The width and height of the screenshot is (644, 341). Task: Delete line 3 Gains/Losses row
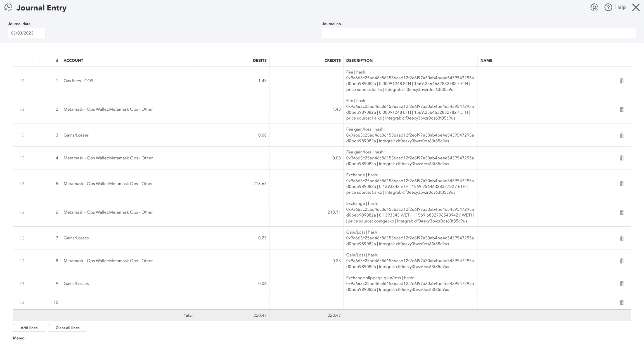pyautogui.click(x=621, y=135)
